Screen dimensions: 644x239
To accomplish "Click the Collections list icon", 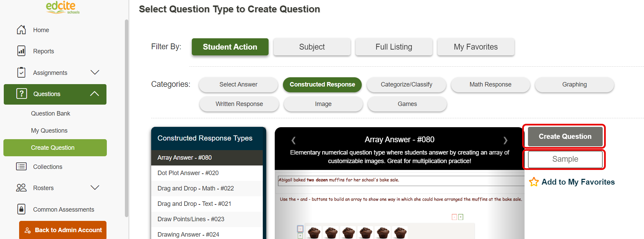I will pyautogui.click(x=21, y=167).
